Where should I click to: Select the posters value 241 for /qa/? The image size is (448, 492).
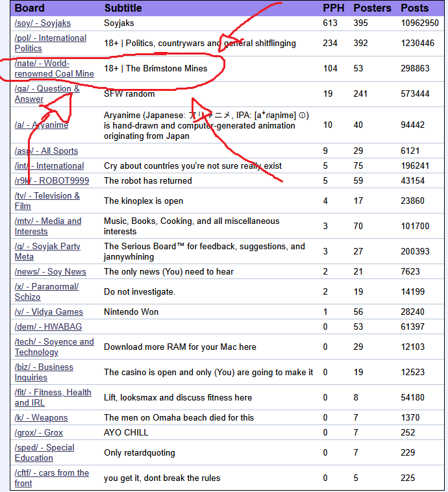pos(361,94)
